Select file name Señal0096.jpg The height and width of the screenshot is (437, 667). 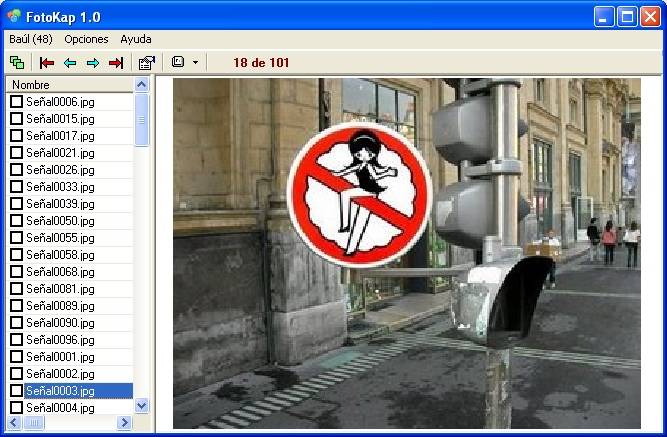tap(60, 340)
